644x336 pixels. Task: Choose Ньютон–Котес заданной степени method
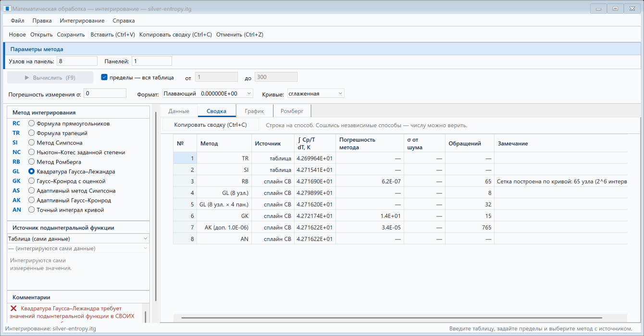(x=32, y=152)
